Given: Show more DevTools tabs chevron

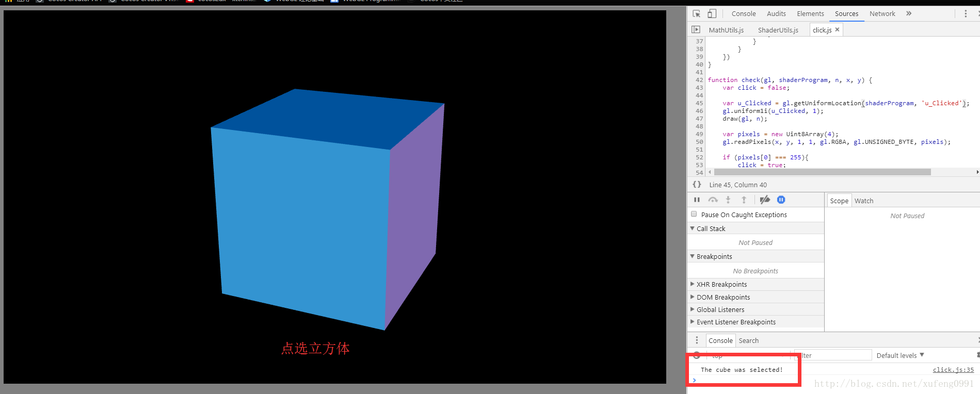Looking at the screenshot, I should tap(909, 14).
